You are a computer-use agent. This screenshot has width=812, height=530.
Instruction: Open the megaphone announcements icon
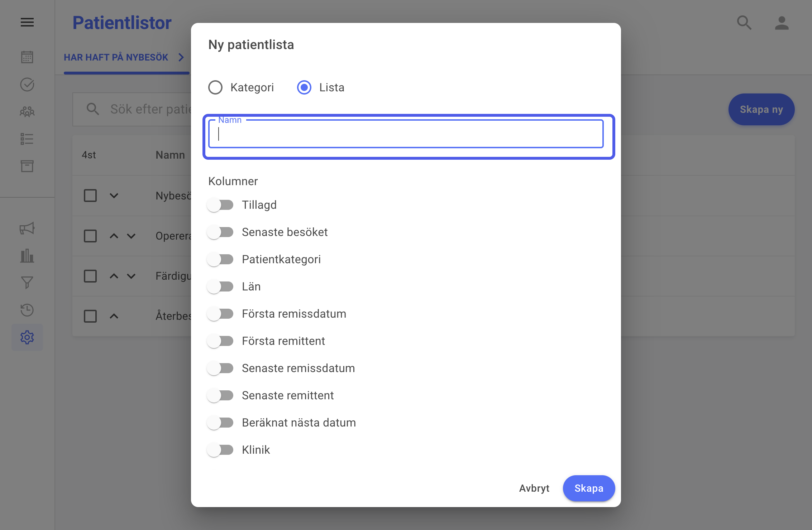[x=27, y=228]
